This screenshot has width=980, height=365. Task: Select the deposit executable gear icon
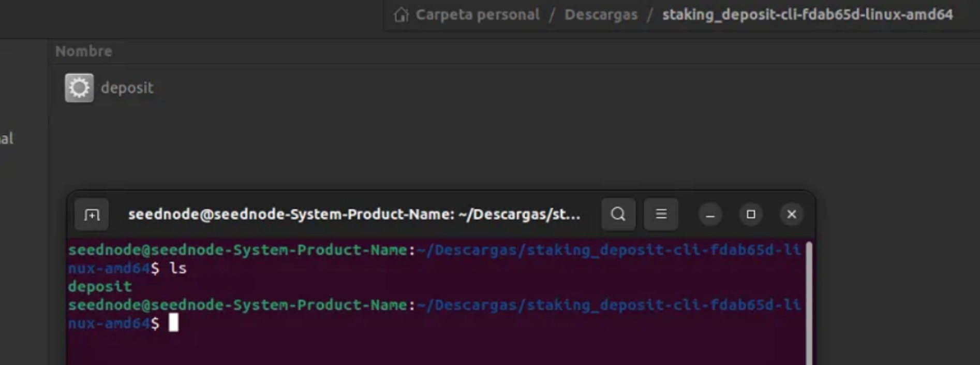pyautogui.click(x=79, y=88)
